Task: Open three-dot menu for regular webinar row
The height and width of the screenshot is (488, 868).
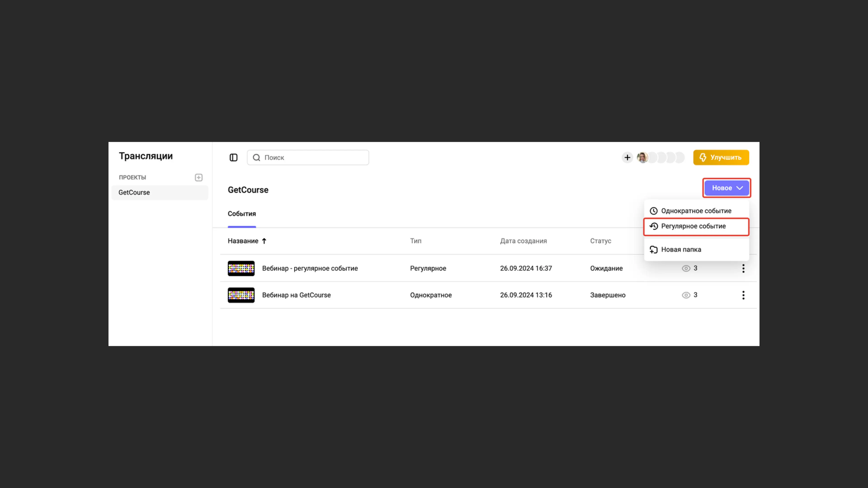Action: coord(743,268)
